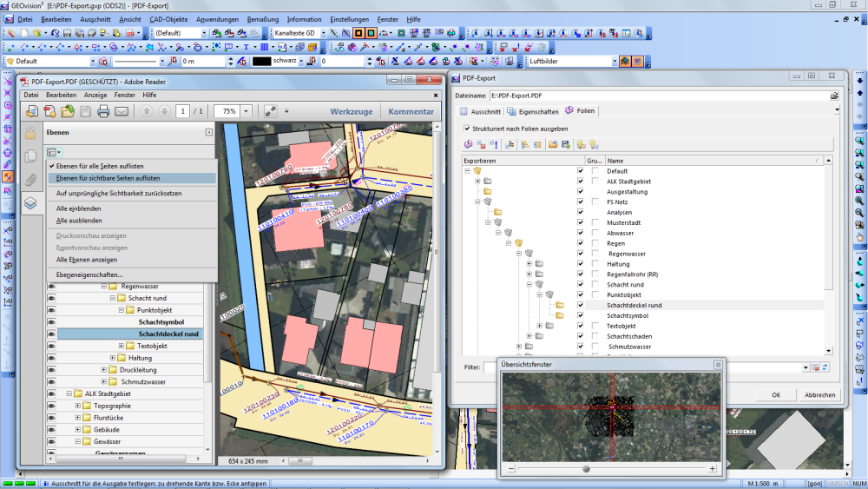Open the Kommentar pane in Adobe Reader
The height and width of the screenshot is (489, 868).
(411, 111)
